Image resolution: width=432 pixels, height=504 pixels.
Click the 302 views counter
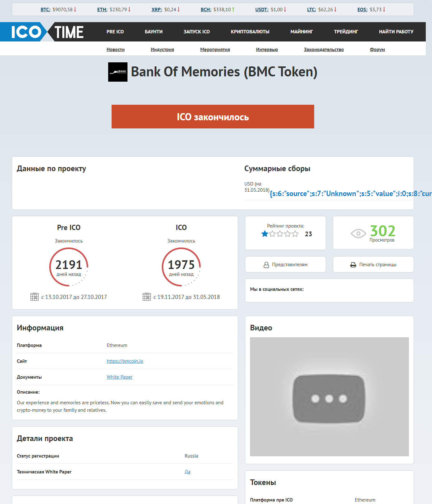[x=383, y=231]
